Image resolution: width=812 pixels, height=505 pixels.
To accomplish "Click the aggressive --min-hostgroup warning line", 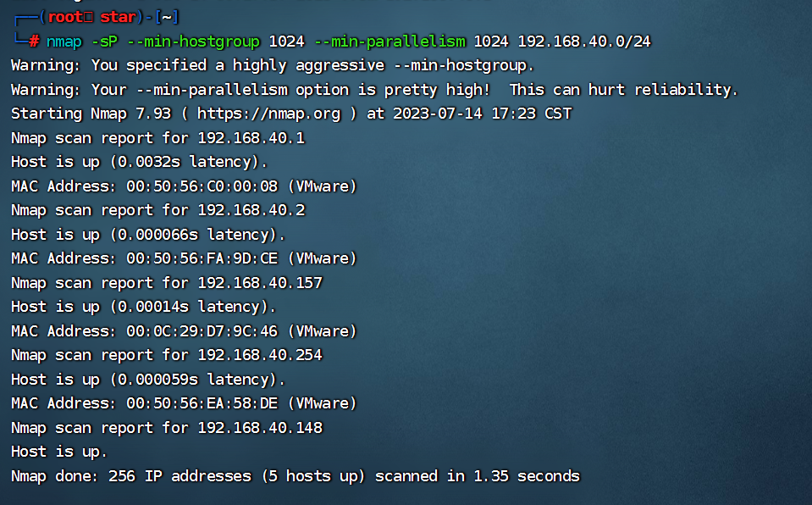I will [273, 65].
